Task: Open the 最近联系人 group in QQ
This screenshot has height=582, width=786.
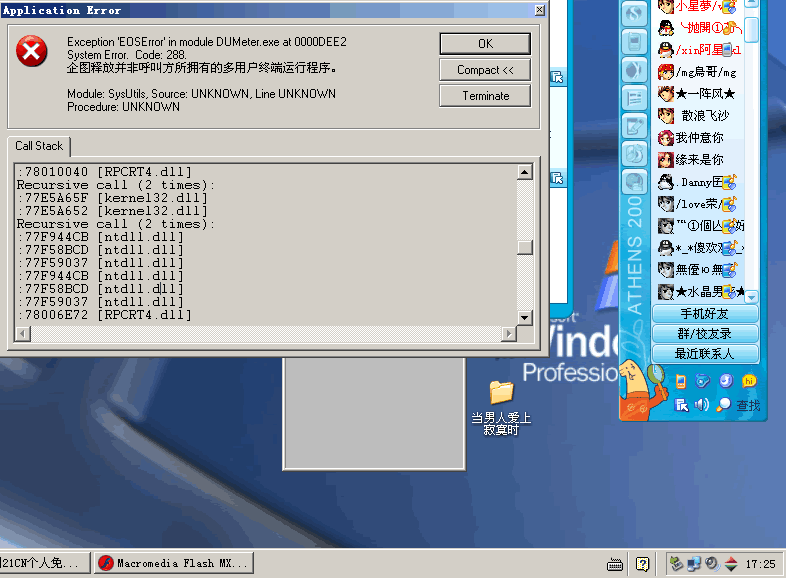Action: click(705, 354)
